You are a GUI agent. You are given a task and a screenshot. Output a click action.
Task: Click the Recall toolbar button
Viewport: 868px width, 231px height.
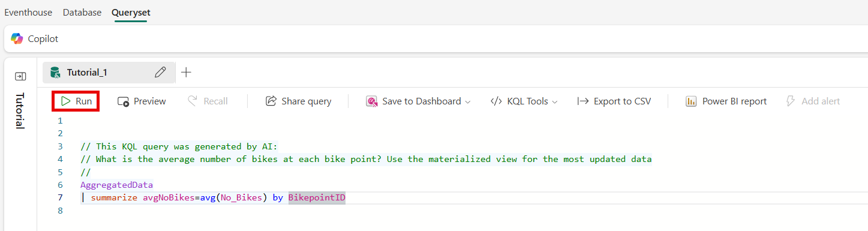point(208,101)
